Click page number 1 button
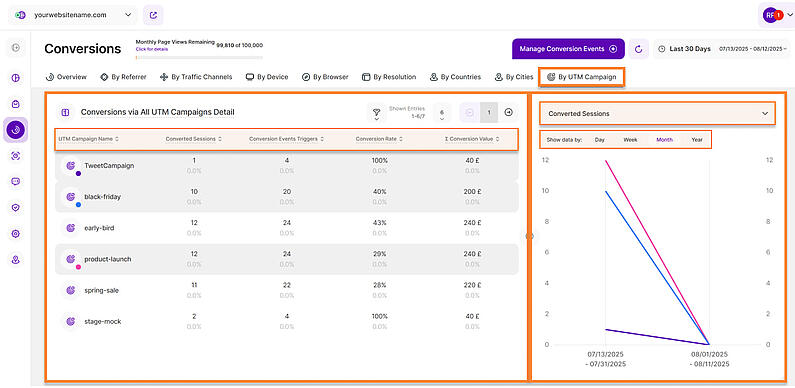The width and height of the screenshot is (795, 388). coord(489,113)
